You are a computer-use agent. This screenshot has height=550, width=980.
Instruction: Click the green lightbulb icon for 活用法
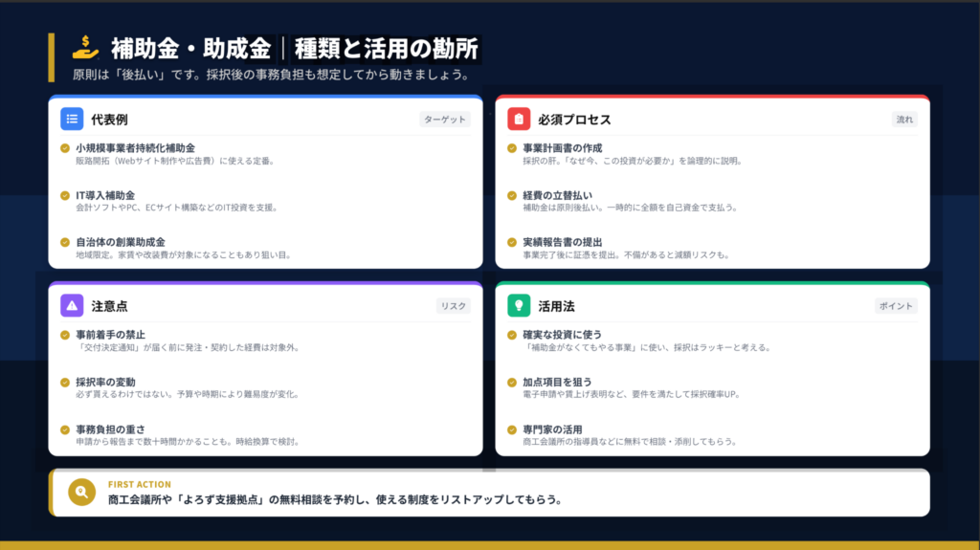[x=519, y=305]
